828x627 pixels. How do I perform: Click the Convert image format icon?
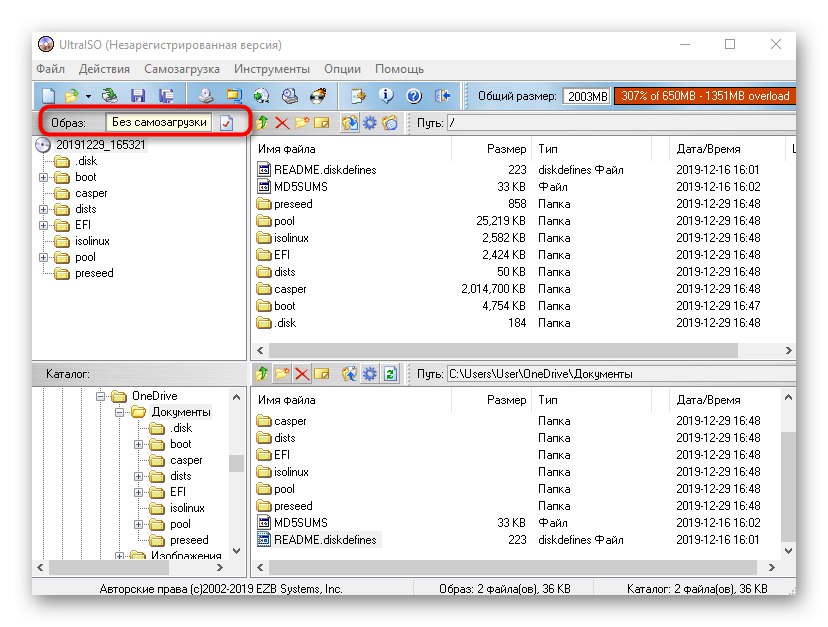click(233, 96)
